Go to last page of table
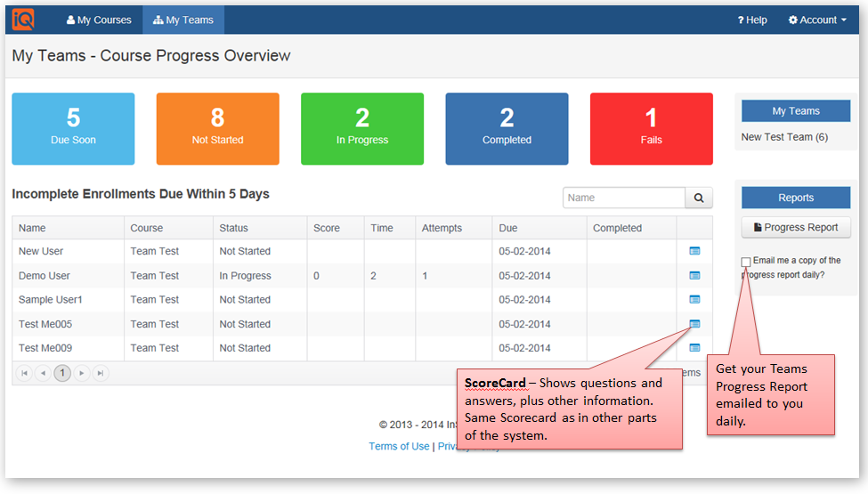 pos(101,373)
